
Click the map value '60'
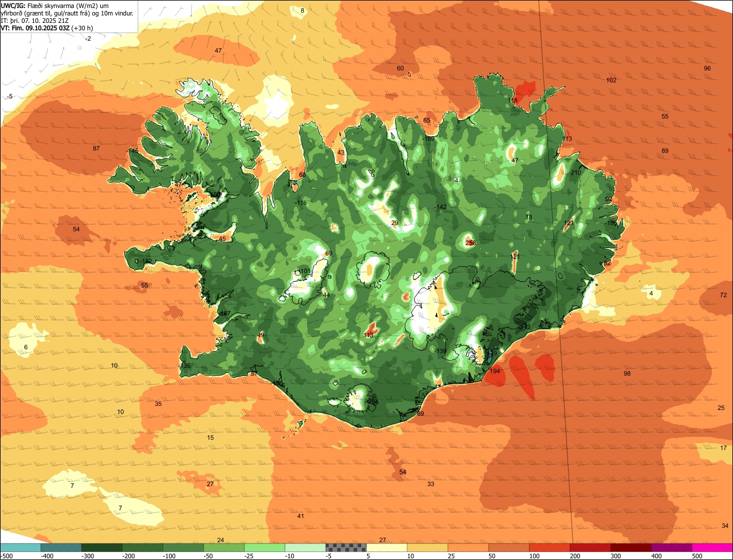click(x=400, y=68)
